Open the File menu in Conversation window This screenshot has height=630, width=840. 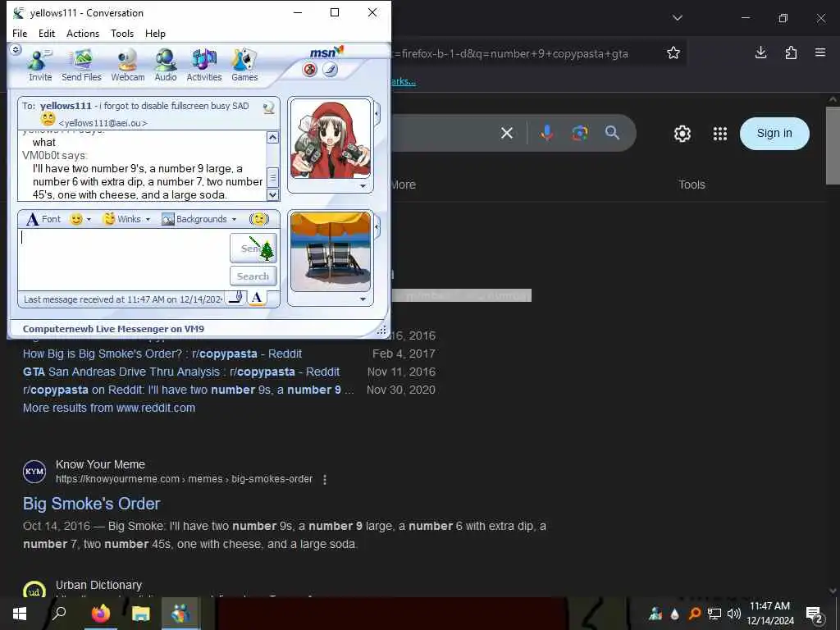pos(20,33)
